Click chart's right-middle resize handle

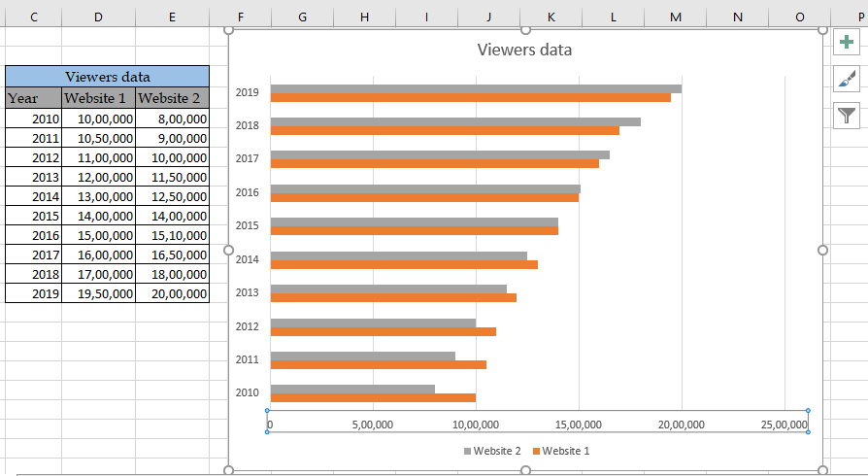pyautogui.click(x=822, y=250)
